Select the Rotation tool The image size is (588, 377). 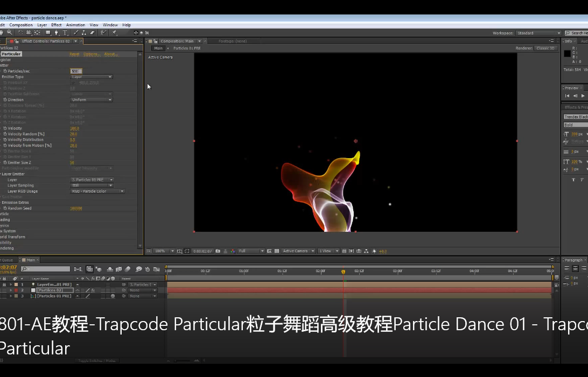[20, 33]
